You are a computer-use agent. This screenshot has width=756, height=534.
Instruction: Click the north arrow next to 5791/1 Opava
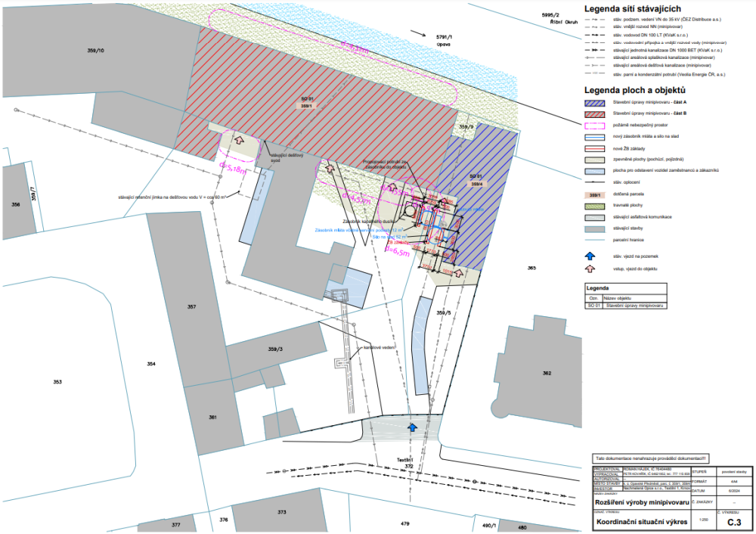417,33
